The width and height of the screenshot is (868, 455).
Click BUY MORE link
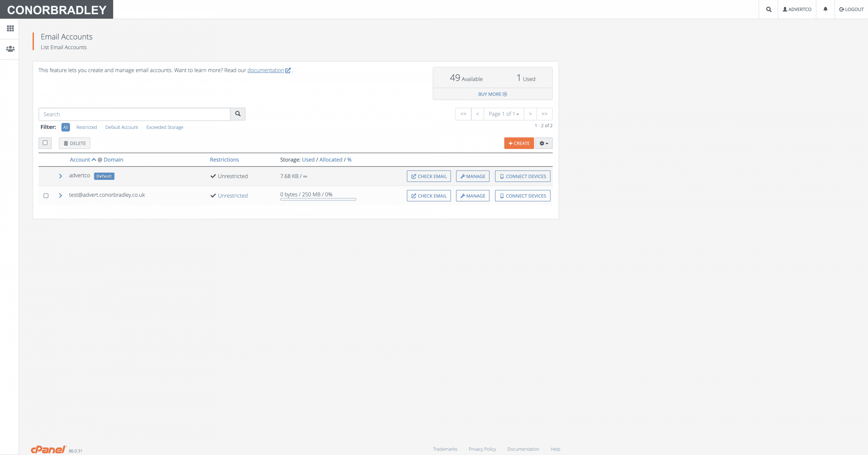click(x=492, y=94)
